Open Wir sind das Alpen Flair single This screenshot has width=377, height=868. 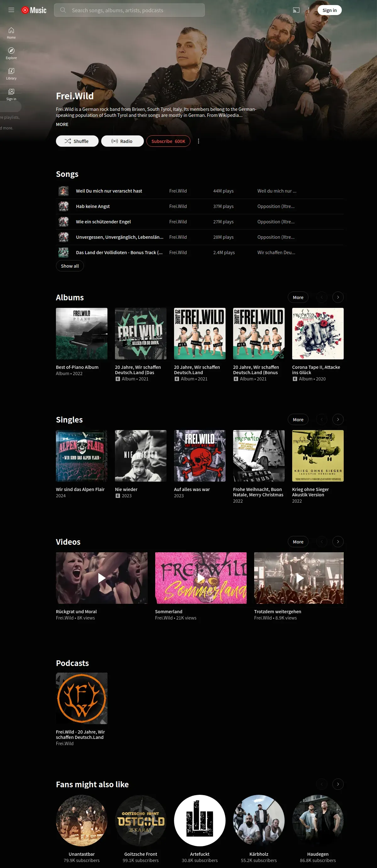click(82, 456)
